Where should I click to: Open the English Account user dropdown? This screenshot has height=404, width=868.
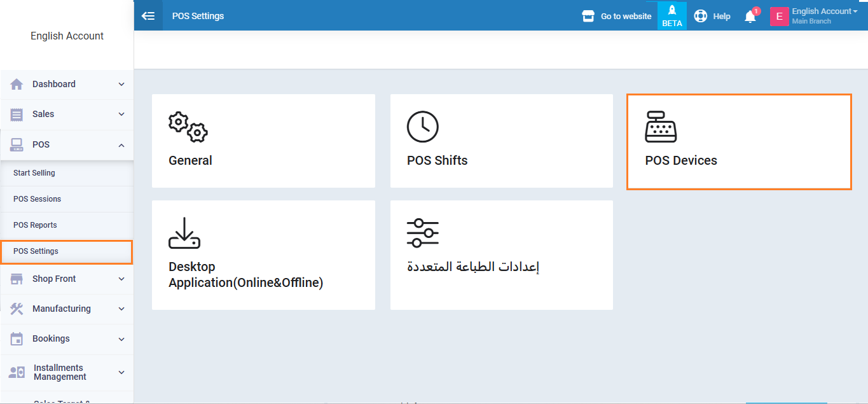(x=824, y=11)
